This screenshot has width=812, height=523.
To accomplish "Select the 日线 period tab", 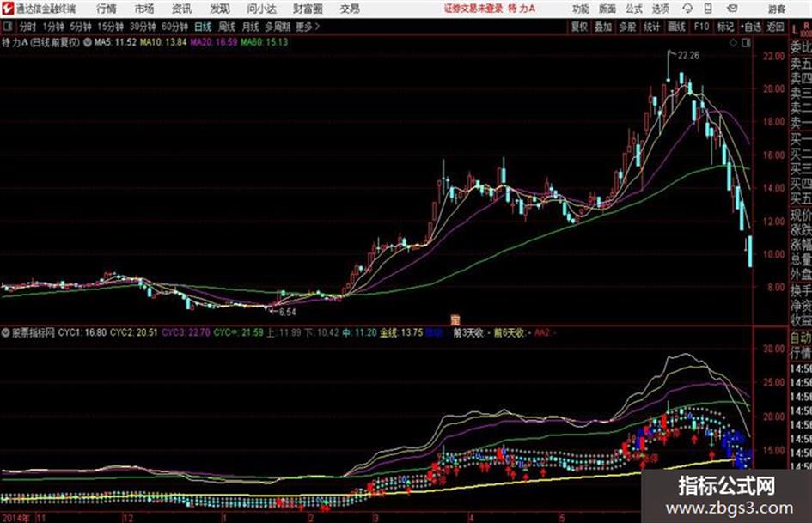I will tap(203, 27).
